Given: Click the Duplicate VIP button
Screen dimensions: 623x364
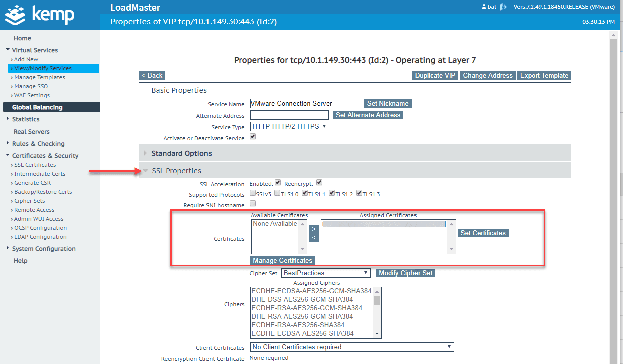Looking at the screenshot, I should tap(434, 75).
